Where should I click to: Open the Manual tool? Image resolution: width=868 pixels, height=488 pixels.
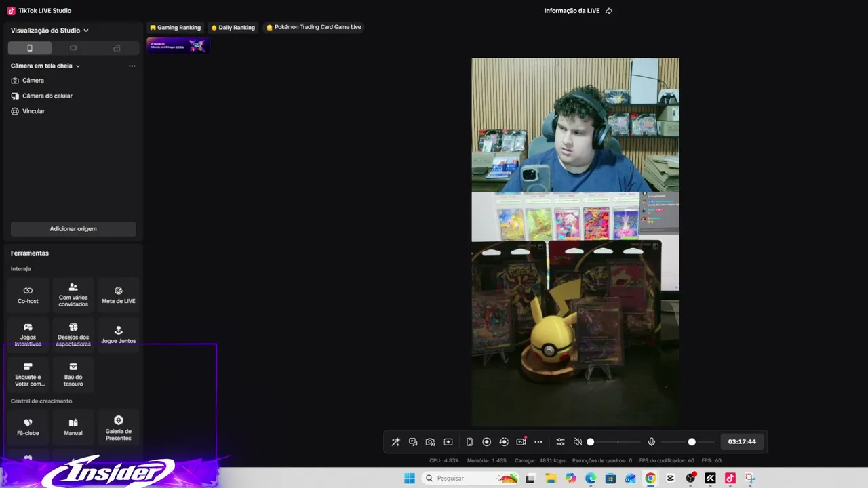click(73, 427)
